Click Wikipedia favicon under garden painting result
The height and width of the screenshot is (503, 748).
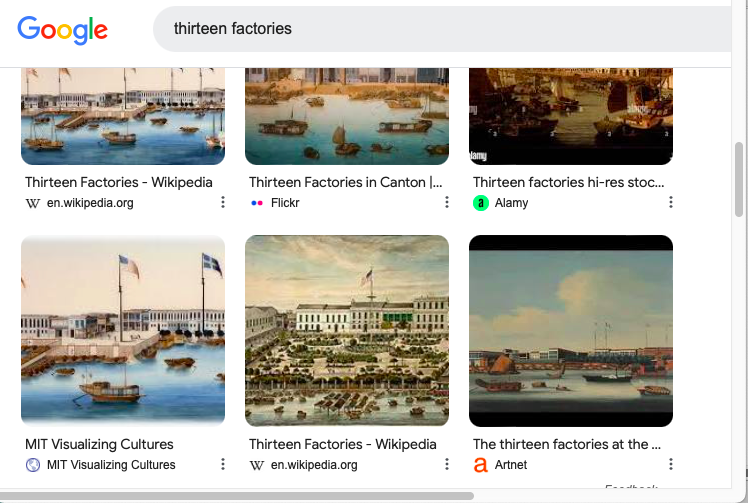point(257,465)
